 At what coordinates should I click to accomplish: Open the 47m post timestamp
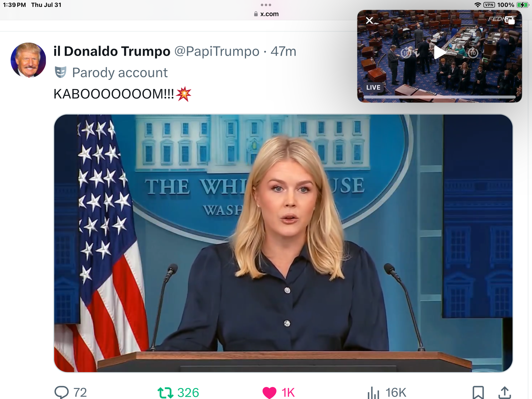283,51
